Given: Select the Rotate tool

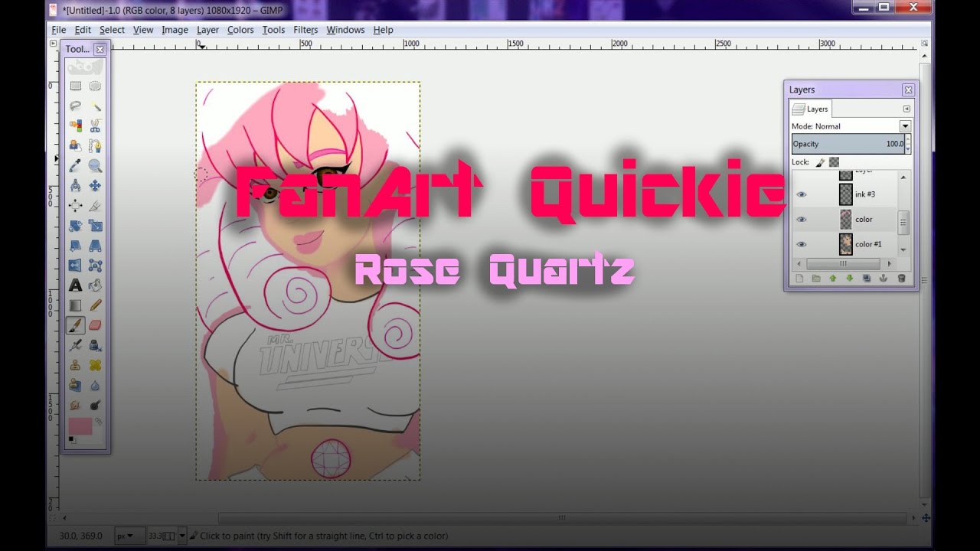Looking at the screenshot, I should pyautogui.click(x=76, y=226).
